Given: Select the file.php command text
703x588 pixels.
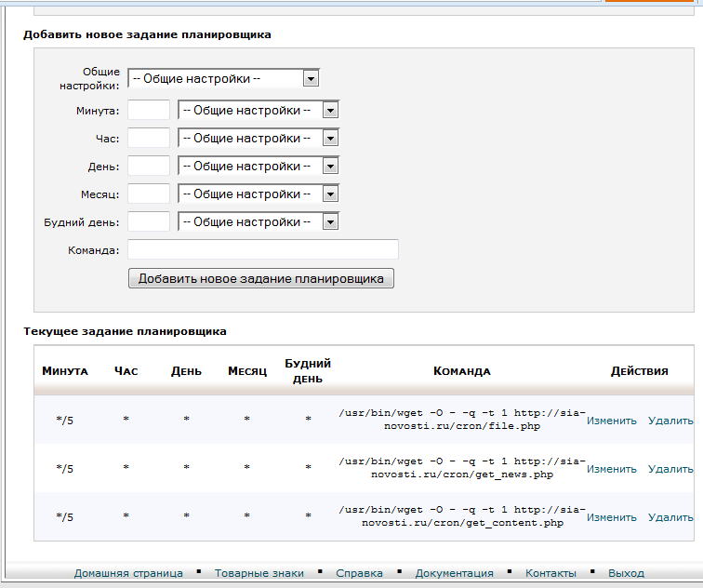Looking at the screenshot, I should [x=462, y=420].
